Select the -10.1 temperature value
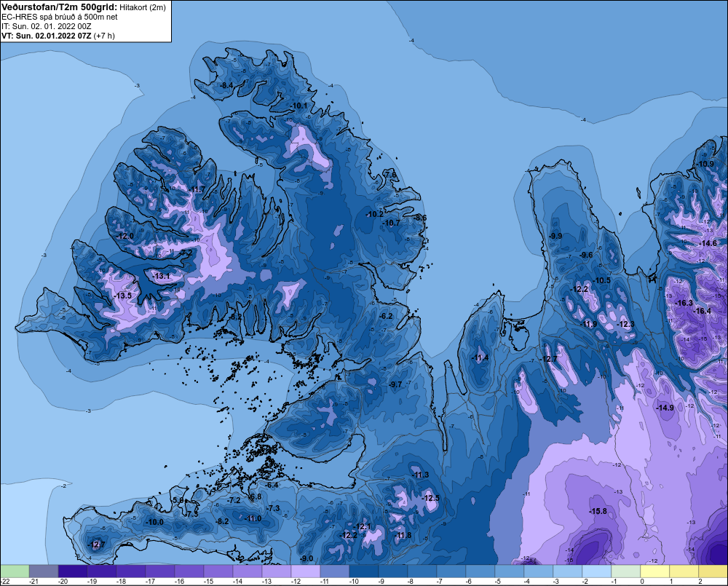The width and height of the screenshot is (728, 586). pos(299,106)
